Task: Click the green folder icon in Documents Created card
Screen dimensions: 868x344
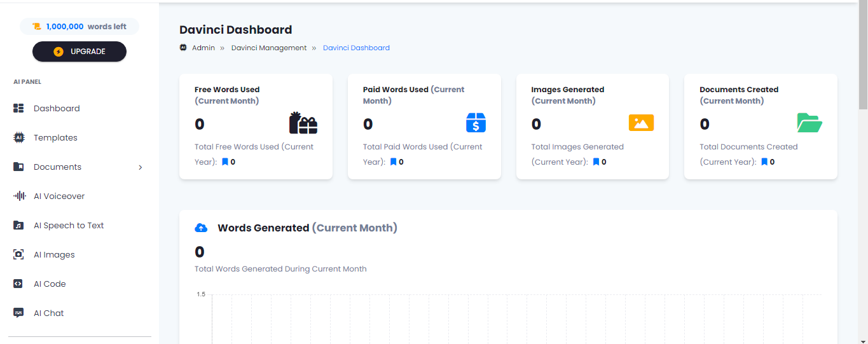Action: (x=809, y=123)
